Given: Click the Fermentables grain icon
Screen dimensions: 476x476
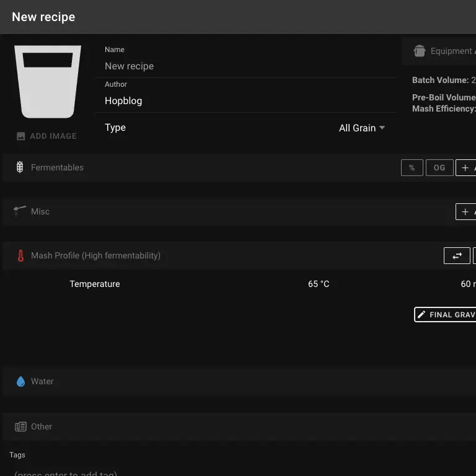Looking at the screenshot, I should click(x=20, y=167).
